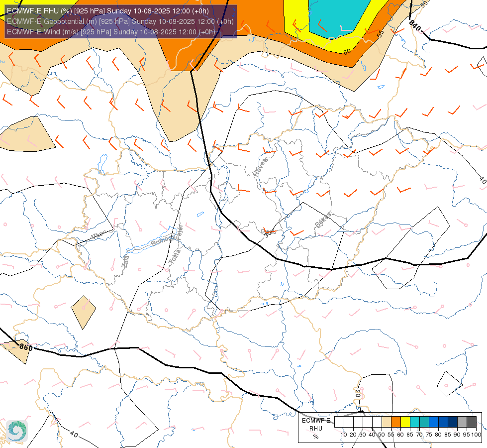Pick the yellow 60-65 legend swatch
The height and width of the screenshot is (448, 487).
point(405,422)
